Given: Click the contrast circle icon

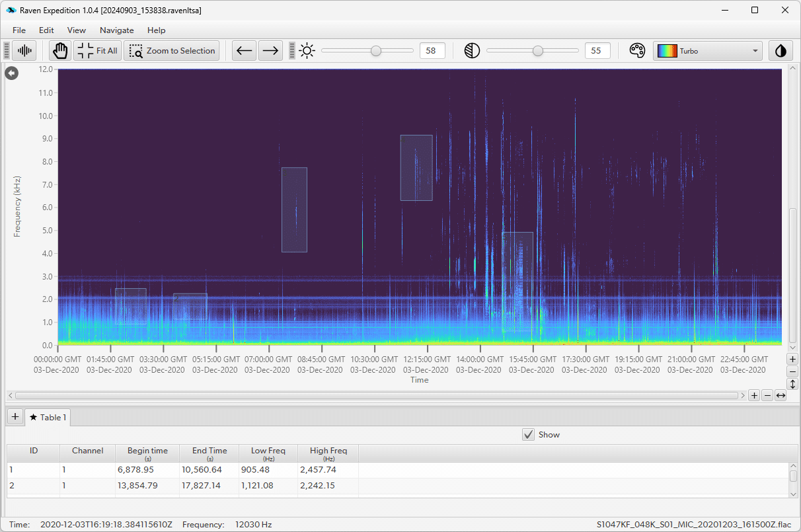Looking at the screenshot, I should (x=472, y=51).
